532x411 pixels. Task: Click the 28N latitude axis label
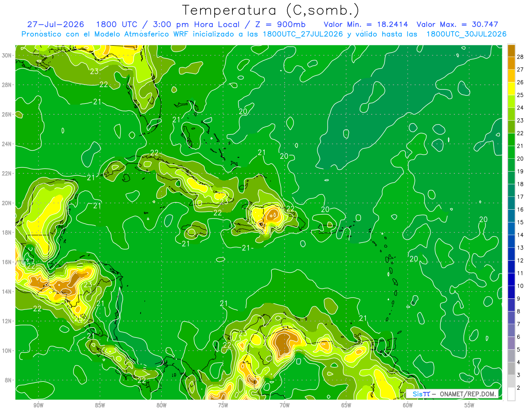tap(8, 85)
